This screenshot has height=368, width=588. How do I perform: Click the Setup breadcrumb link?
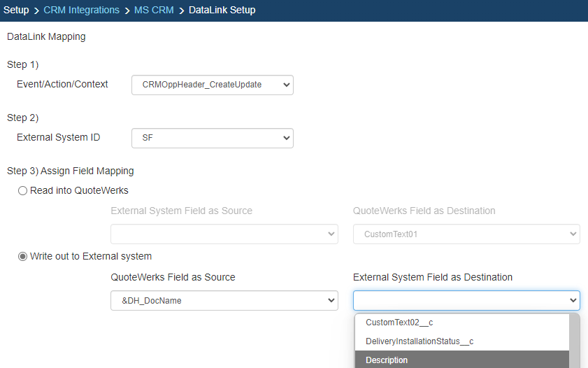tap(16, 10)
